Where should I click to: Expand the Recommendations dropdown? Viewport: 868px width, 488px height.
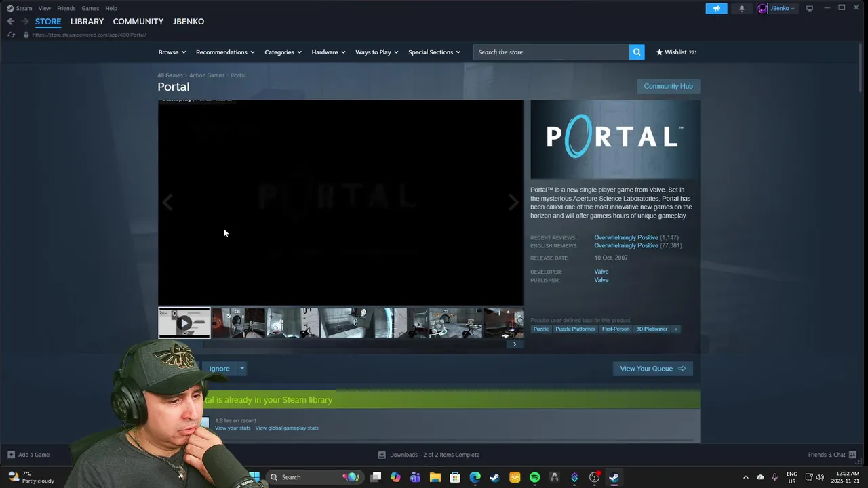pyautogui.click(x=225, y=52)
